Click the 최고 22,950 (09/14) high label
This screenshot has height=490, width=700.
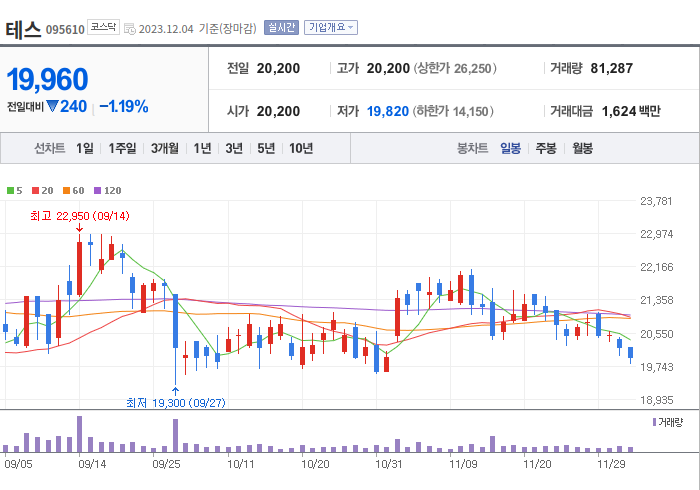pyautogui.click(x=80, y=216)
